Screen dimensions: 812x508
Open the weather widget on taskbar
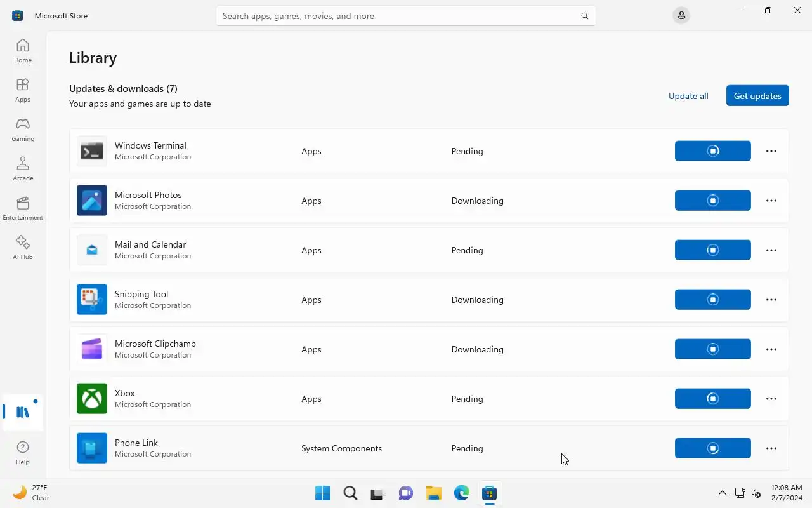coord(32,493)
